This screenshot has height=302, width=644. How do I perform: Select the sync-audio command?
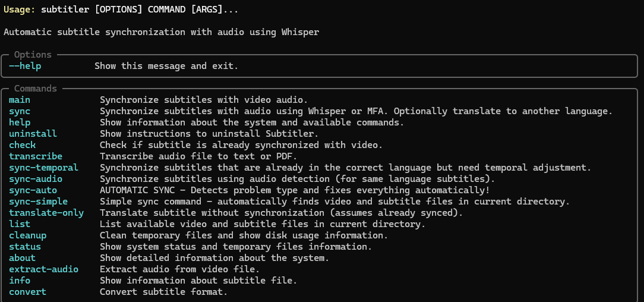[36, 179]
